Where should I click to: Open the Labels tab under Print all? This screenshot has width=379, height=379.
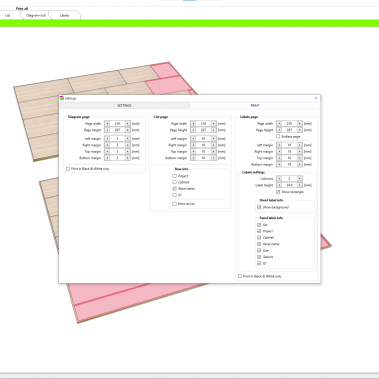point(64,15)
